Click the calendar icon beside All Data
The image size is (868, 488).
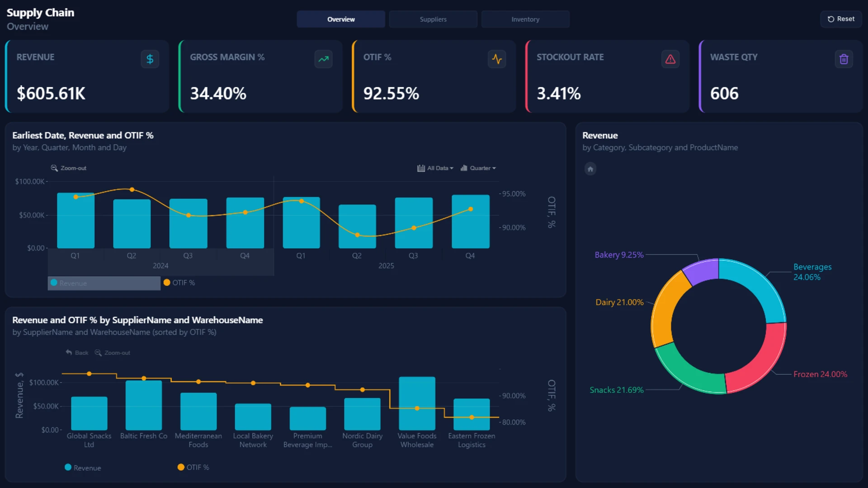(421, 168)
